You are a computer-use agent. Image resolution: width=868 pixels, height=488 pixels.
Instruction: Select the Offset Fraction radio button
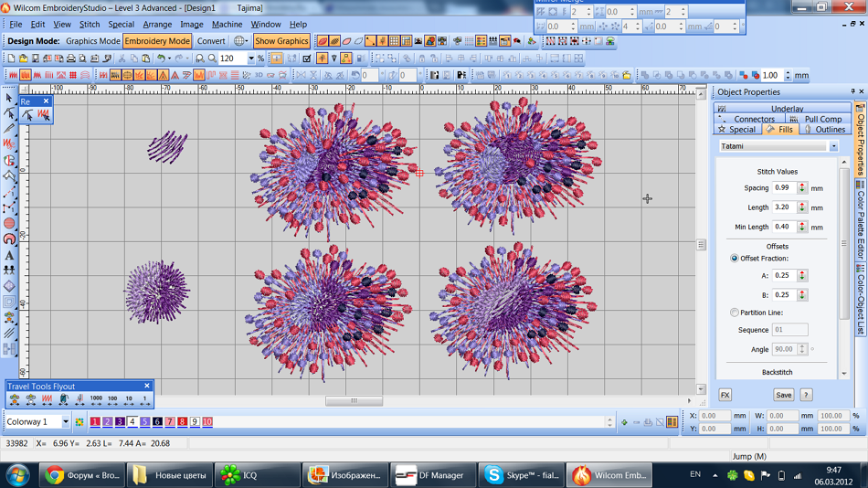(735, 259)
